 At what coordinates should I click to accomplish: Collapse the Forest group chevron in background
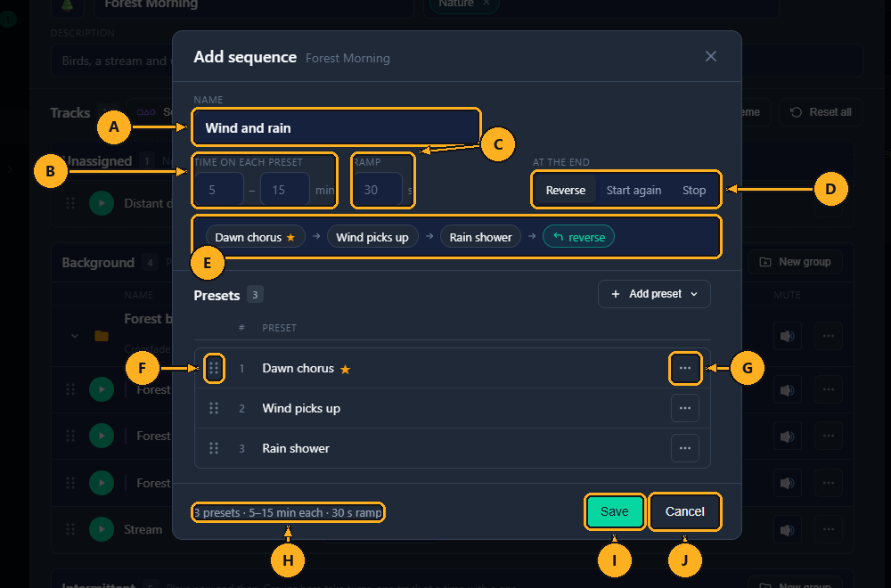click(x=75, y=336)
